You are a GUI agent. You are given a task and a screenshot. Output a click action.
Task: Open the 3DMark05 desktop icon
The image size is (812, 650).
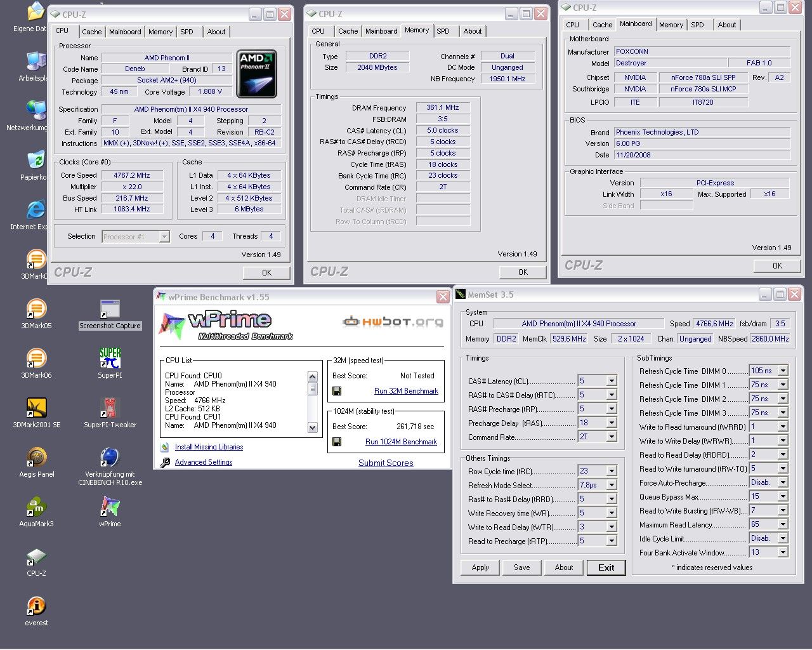coord(36,309)
